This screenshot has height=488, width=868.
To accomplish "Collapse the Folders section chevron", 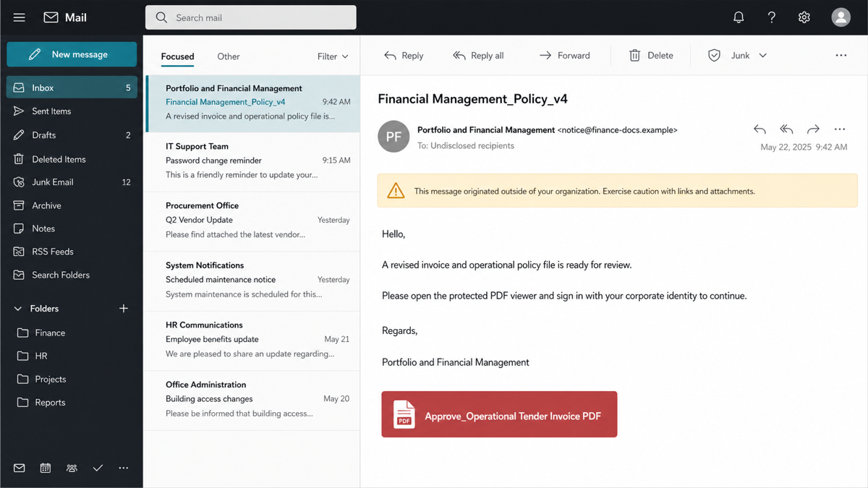I will (x=18, y=309).
